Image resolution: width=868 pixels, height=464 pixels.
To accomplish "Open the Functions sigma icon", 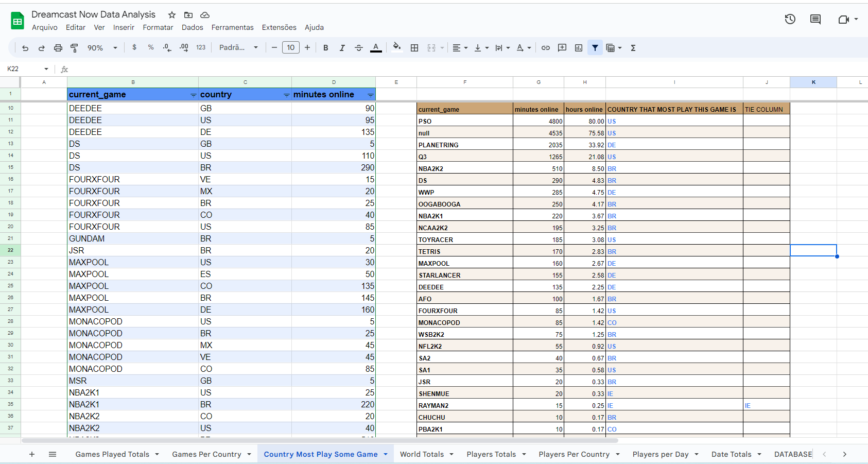I will tap(633, 48).
